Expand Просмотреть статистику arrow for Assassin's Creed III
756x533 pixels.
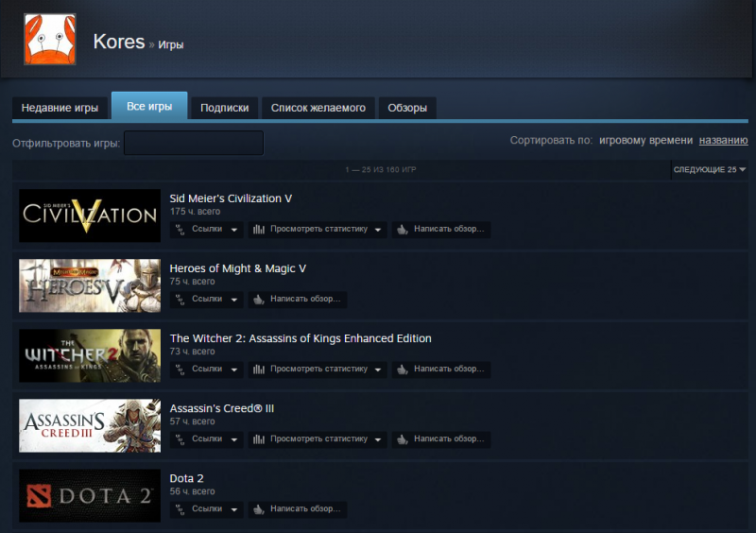378,439
